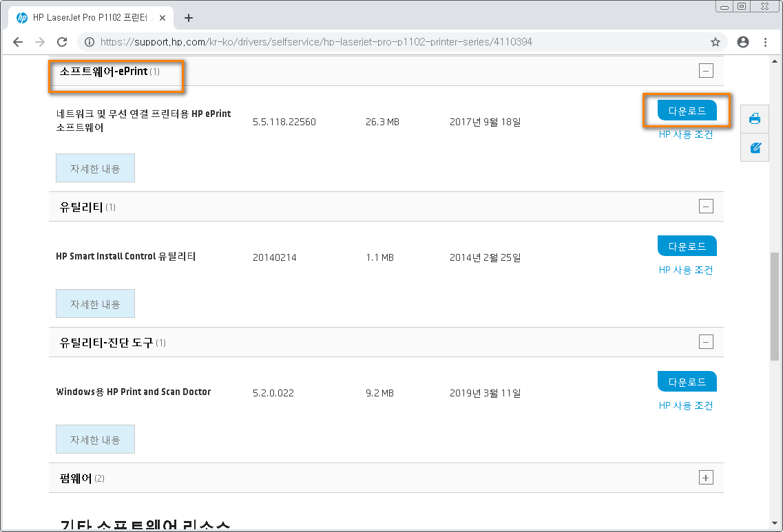Download HP Smart Install Control utility

click(687, 246)
